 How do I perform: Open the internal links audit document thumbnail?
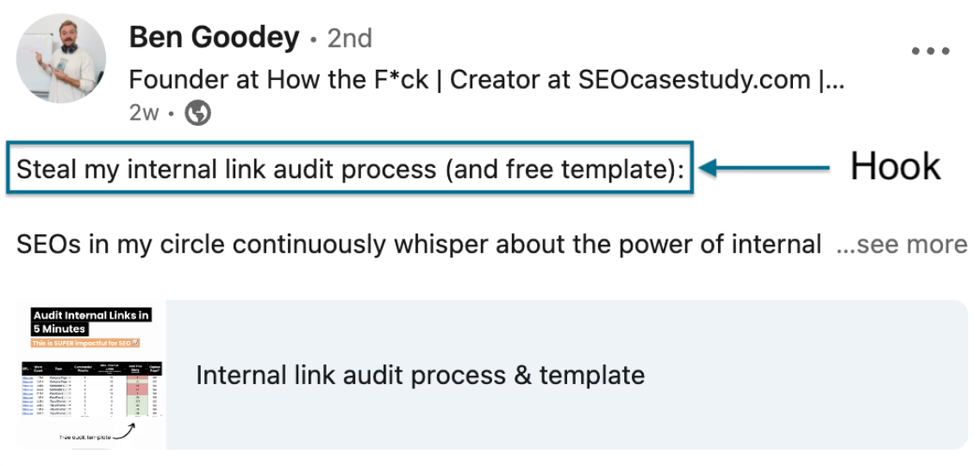(x=91, y=375)
